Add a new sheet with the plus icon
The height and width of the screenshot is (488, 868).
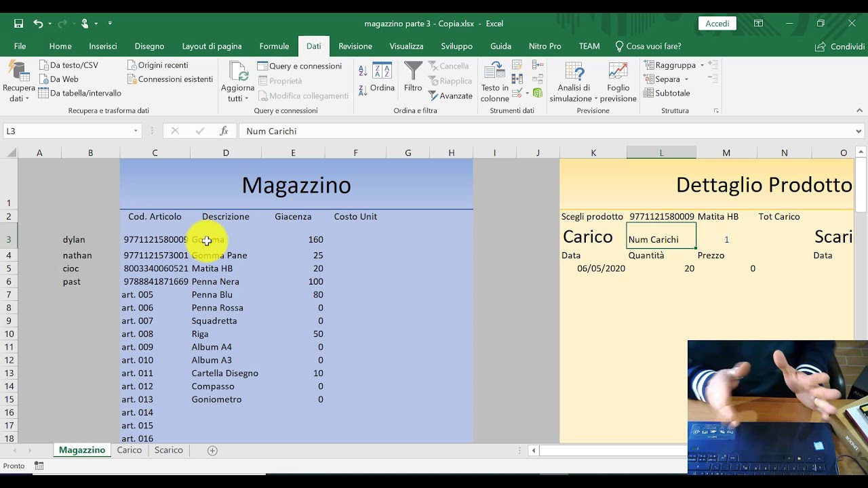[212, 450]
